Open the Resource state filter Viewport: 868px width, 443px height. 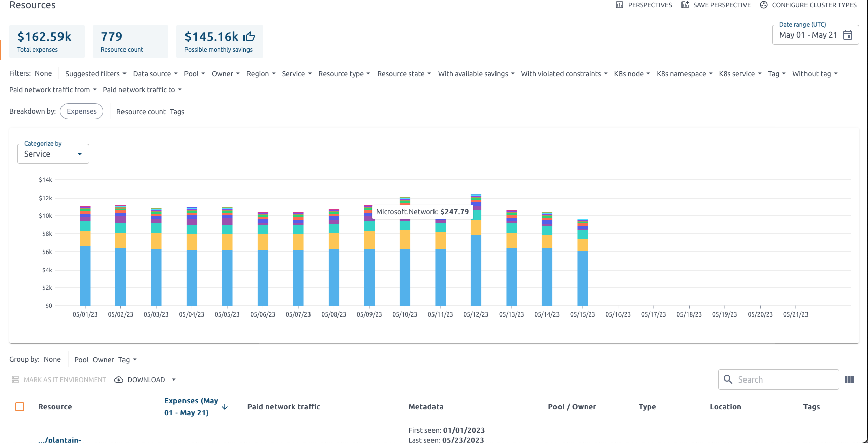(404, 74)
